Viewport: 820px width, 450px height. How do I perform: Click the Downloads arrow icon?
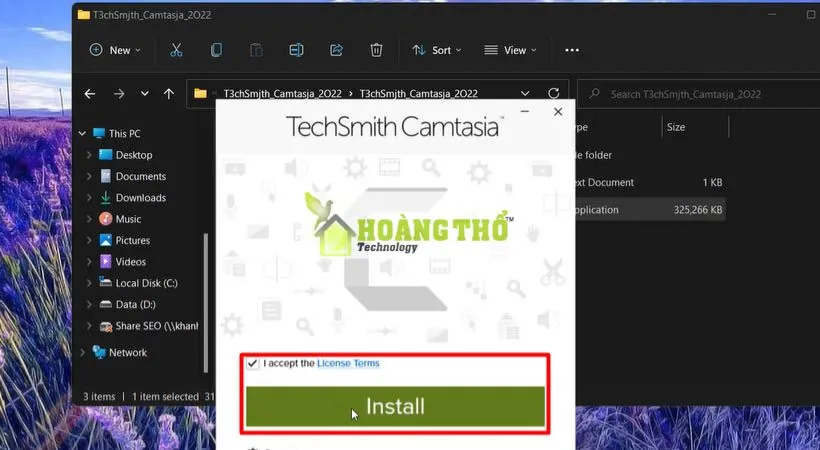pyautogui.click(x=106, y=198)
